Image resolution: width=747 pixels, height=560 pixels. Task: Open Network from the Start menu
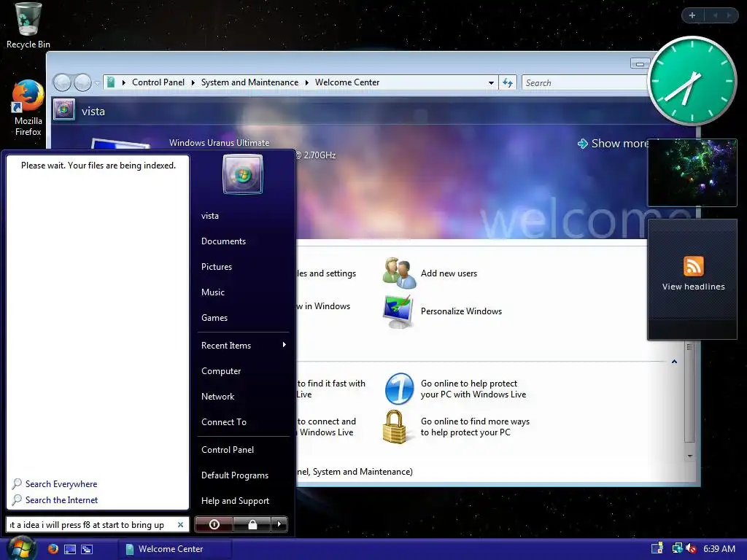point(217,396)
